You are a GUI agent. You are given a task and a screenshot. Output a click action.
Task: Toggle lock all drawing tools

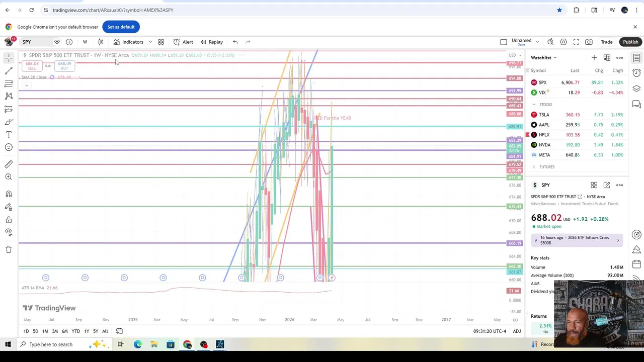(x=9, y=220)
